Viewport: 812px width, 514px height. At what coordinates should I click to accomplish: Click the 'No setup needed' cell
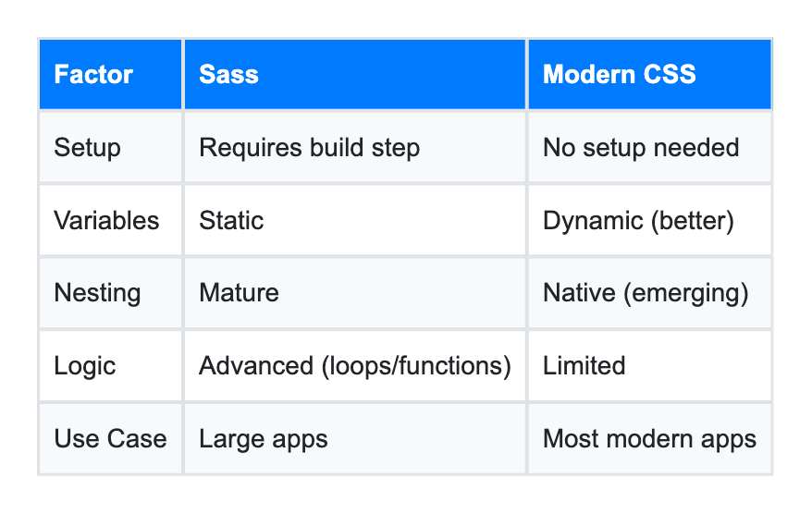[x=650, y=148]
